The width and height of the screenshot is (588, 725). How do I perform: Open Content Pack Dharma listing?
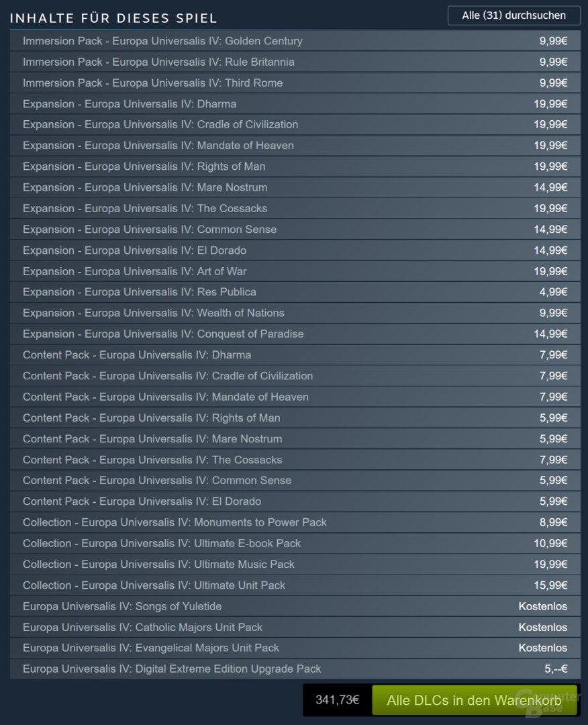[295, 355]
